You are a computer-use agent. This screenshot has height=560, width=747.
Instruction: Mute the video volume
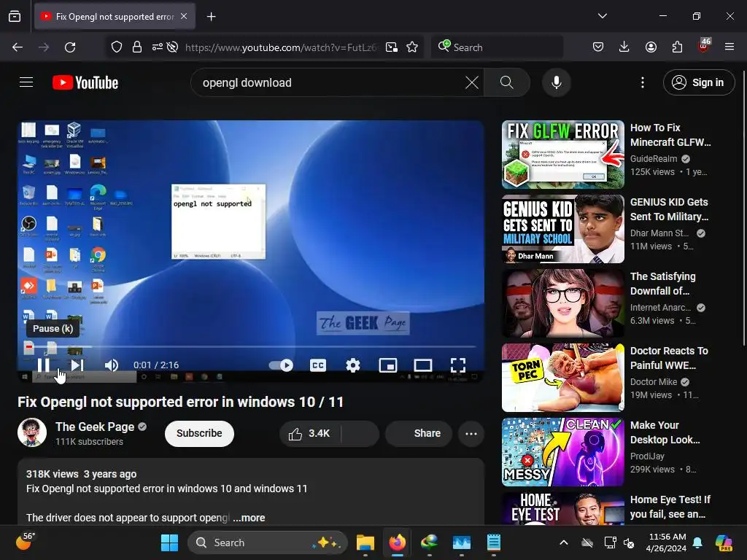(112, 365)
